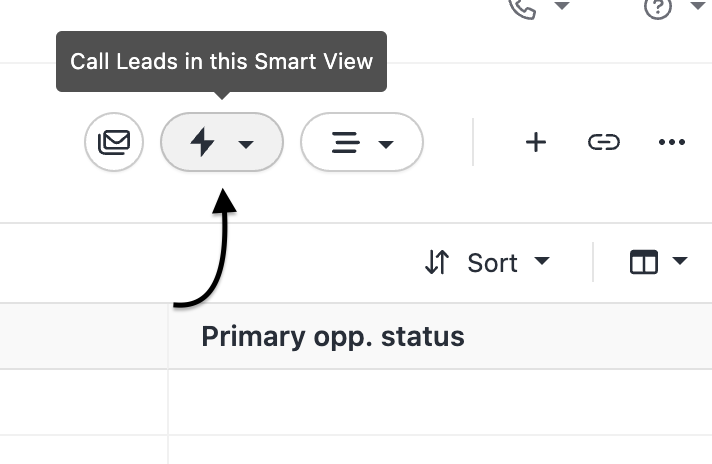This screenshot has width=712, height=464.
Task: Open the three-dots more options menu
Action: coord(672,142)
